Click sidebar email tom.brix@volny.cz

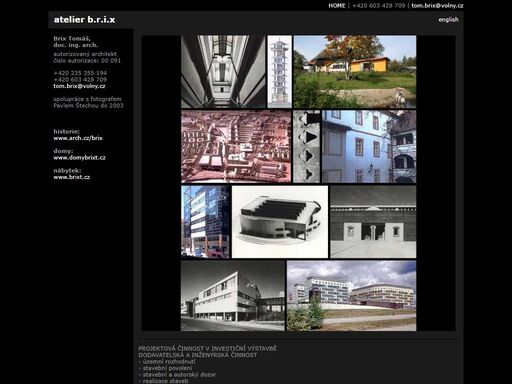click(79, 86)
